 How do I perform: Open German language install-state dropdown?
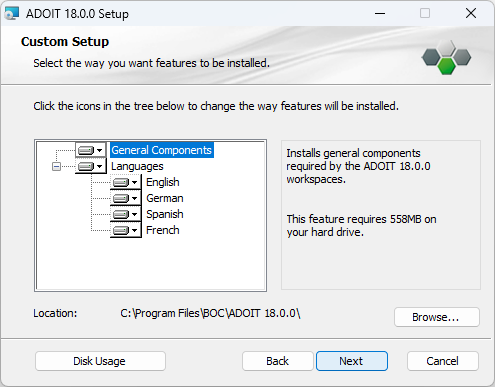[x=126, y=198]
